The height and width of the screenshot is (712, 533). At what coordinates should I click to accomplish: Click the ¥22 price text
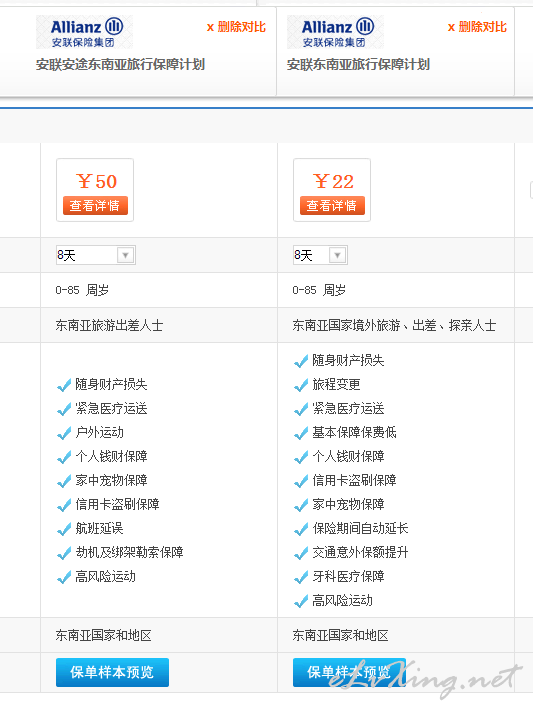click(333, 182)
